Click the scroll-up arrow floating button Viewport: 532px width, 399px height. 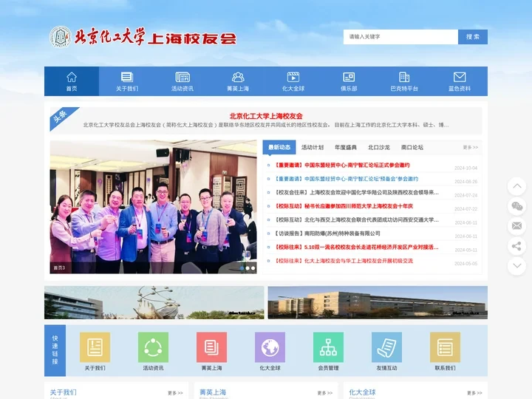pos(516,186)
